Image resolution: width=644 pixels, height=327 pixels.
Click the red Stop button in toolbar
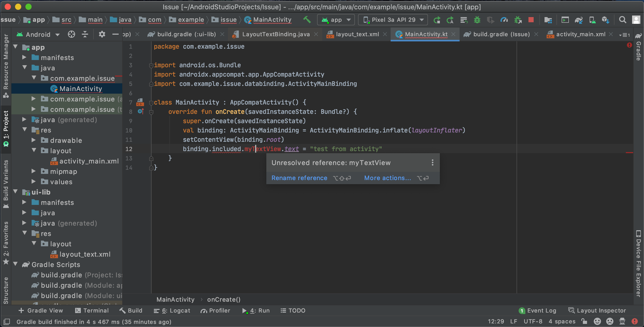(x=531, y=20)
